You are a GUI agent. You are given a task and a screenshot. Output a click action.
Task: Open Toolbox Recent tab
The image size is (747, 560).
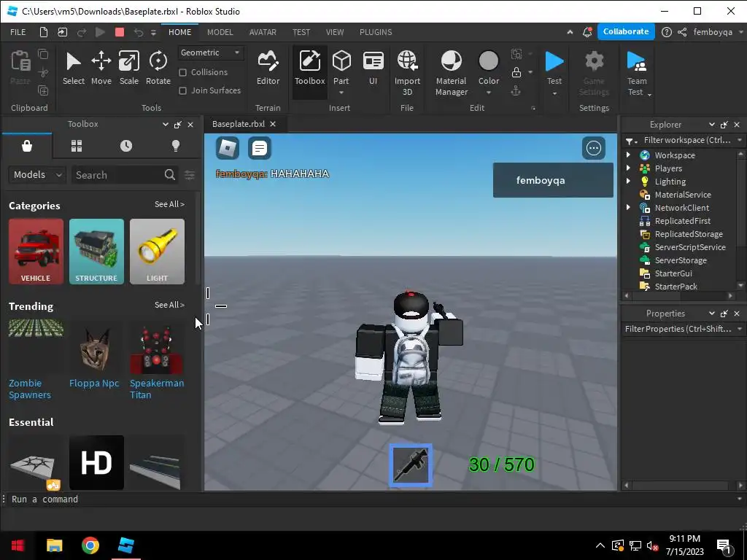click(126, 146)
